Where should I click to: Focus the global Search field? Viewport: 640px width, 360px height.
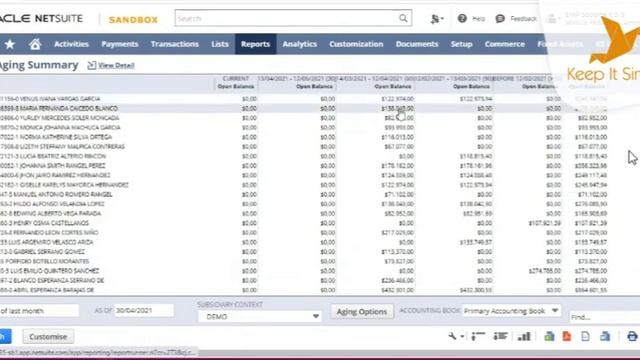293,18
